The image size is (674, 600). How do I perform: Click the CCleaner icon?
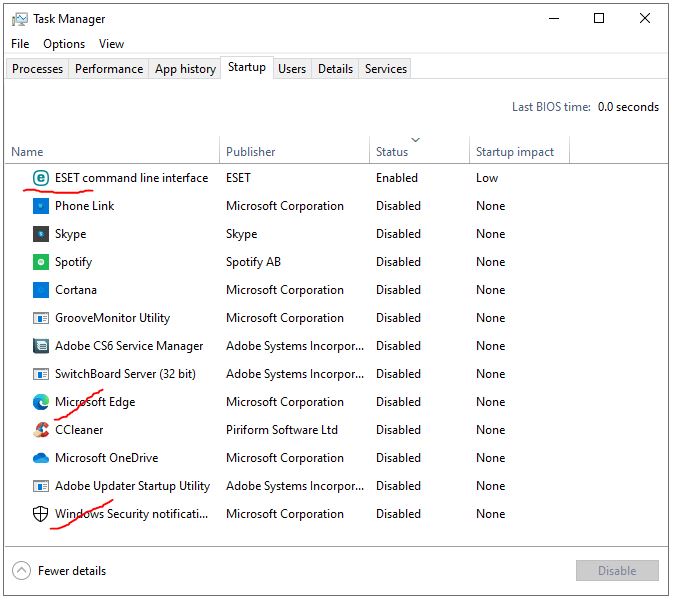click(41, 430)
